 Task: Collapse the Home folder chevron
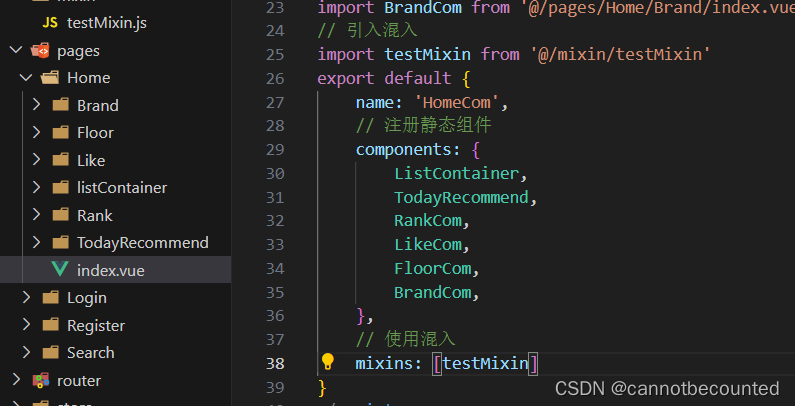pyautogui.click(x=26, y=78)
